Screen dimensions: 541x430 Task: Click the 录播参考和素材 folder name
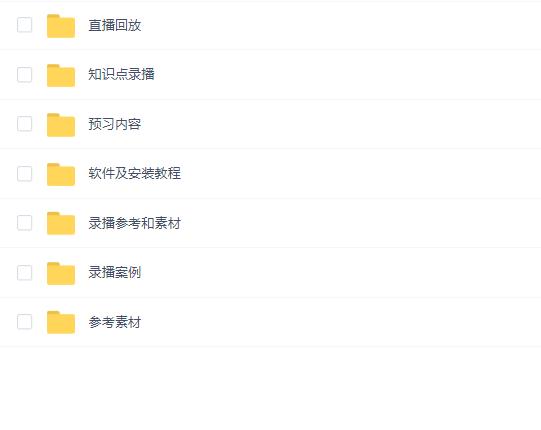135,223
